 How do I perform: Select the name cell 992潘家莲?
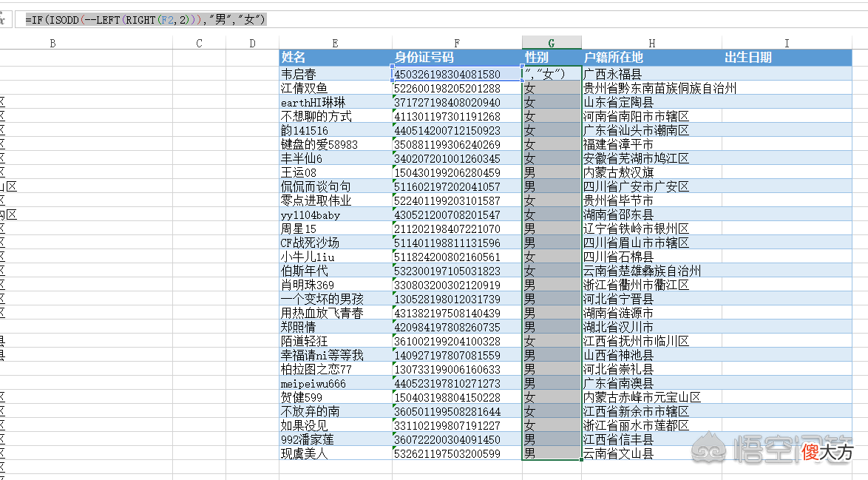336,439
